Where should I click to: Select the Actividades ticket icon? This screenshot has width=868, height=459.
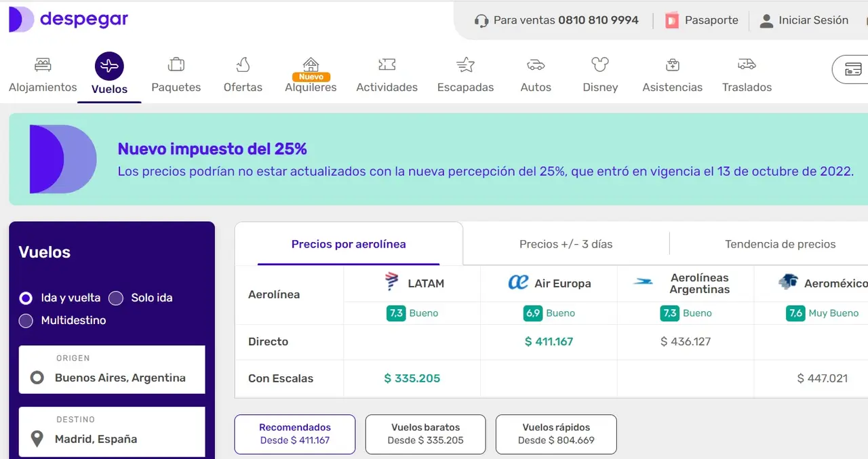(387, 65)
